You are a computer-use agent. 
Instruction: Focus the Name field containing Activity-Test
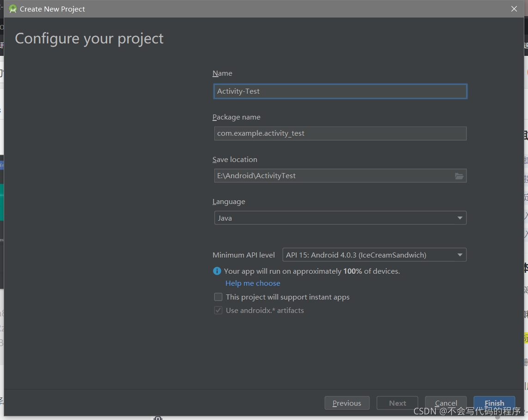pyautogui.click(x=340, y=91)
